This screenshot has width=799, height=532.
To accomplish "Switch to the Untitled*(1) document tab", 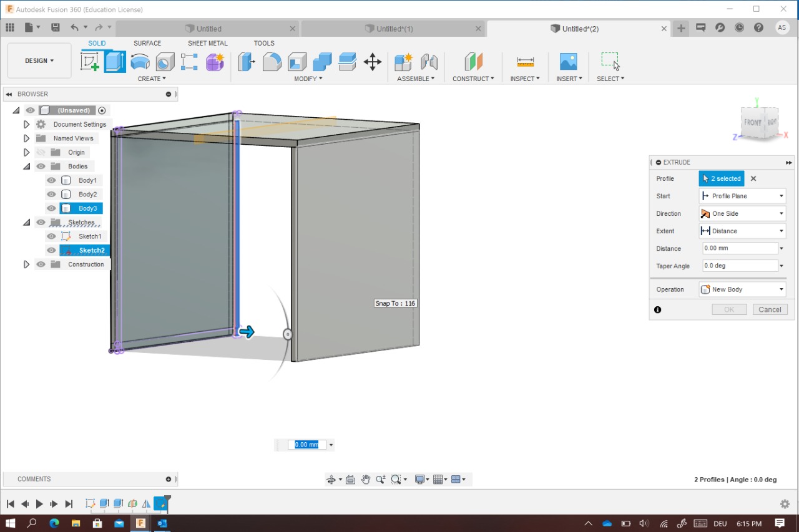I will point(393,29).
